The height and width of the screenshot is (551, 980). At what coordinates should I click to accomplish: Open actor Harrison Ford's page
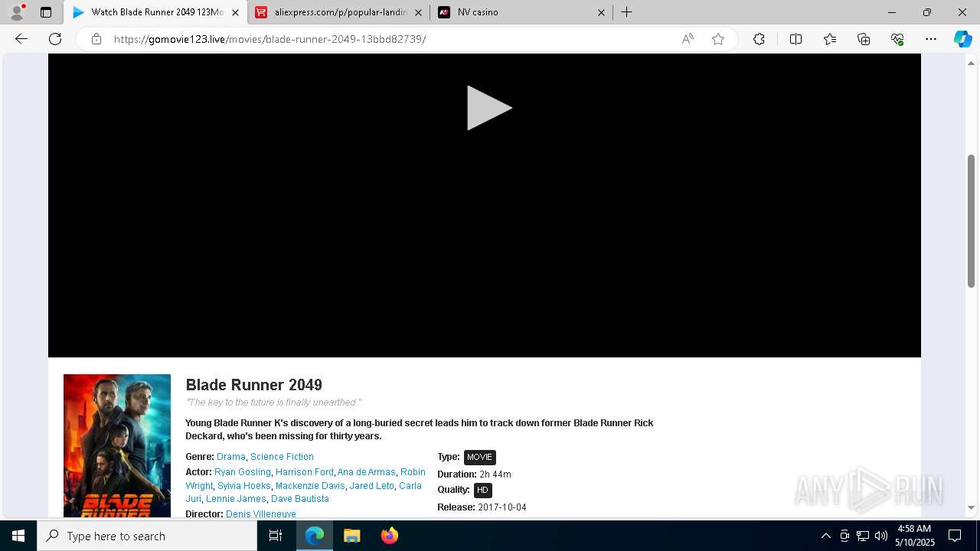pyautogui.click(x=305, y=472)
